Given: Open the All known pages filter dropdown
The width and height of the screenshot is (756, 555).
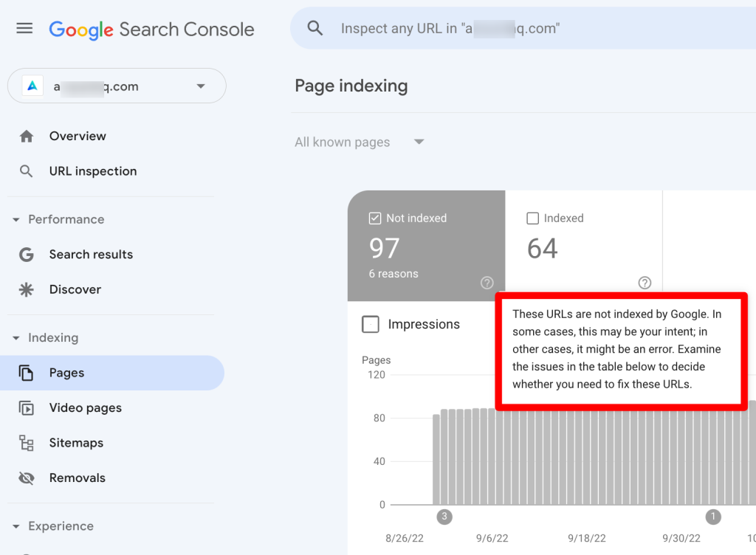Looking at the screenshot, I should point(360,142).
